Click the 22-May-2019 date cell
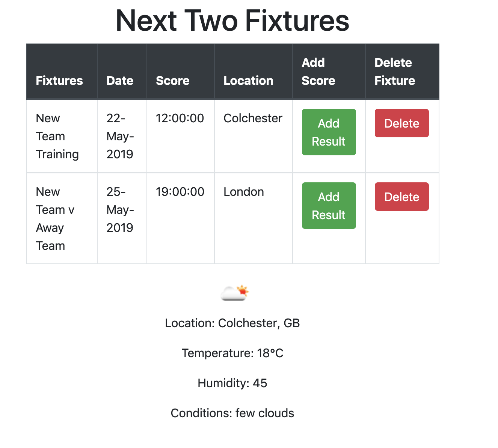Screen dimensions: 498x448 [x=120, y=136]
